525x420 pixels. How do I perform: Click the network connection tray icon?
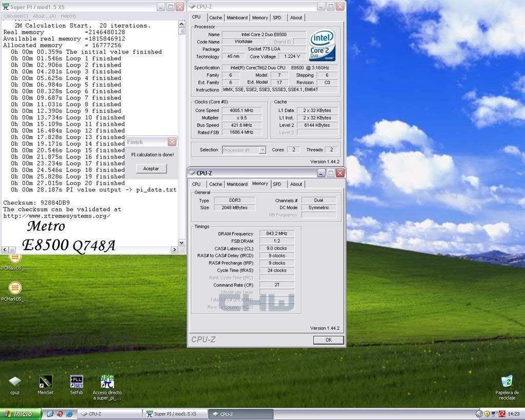click(494, 414)
